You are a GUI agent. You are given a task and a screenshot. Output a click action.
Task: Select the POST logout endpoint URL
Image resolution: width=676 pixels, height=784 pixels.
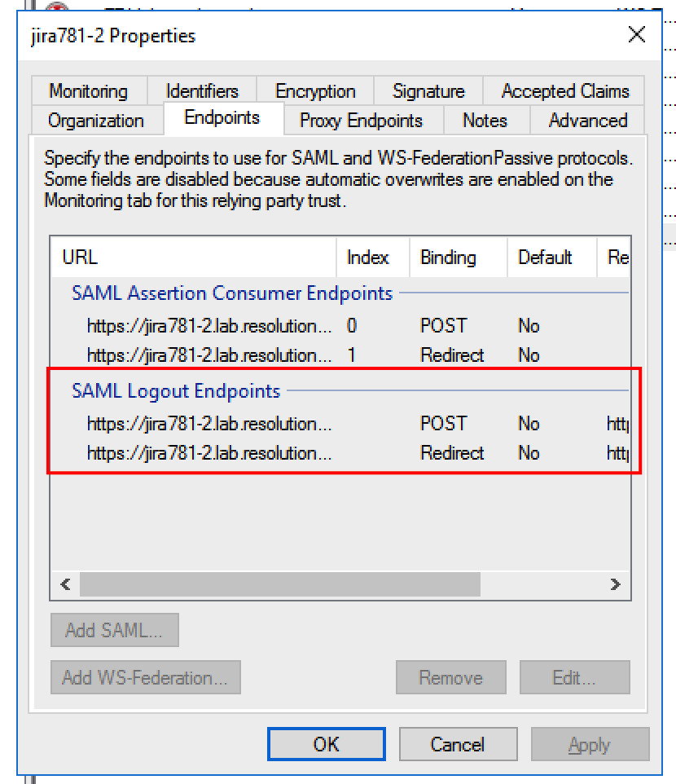point(209,424)
